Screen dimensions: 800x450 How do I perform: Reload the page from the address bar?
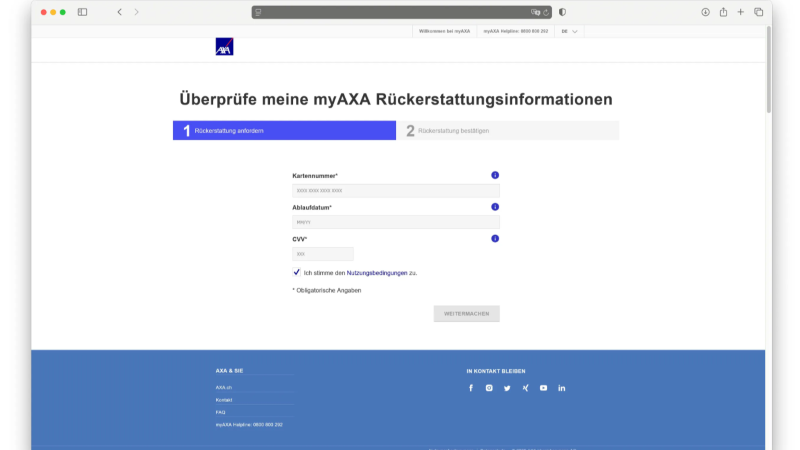[545, 12]
